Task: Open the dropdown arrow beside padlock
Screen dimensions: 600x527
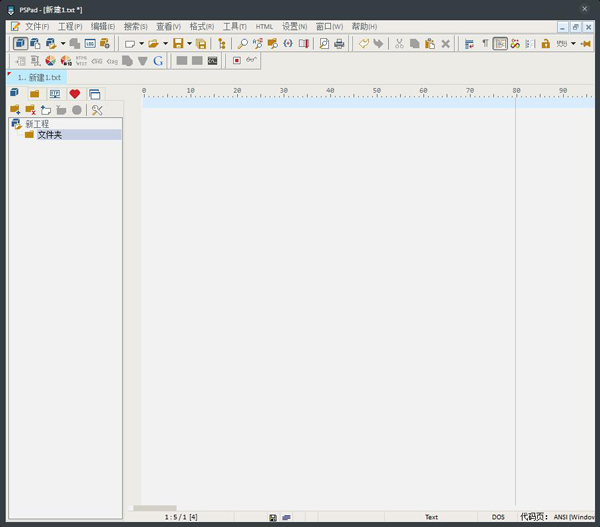Action: tap(573, 43)
